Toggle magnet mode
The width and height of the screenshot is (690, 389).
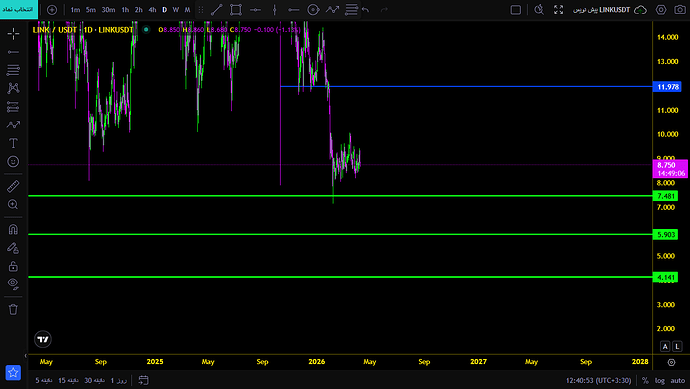click(x=13, y=229)
